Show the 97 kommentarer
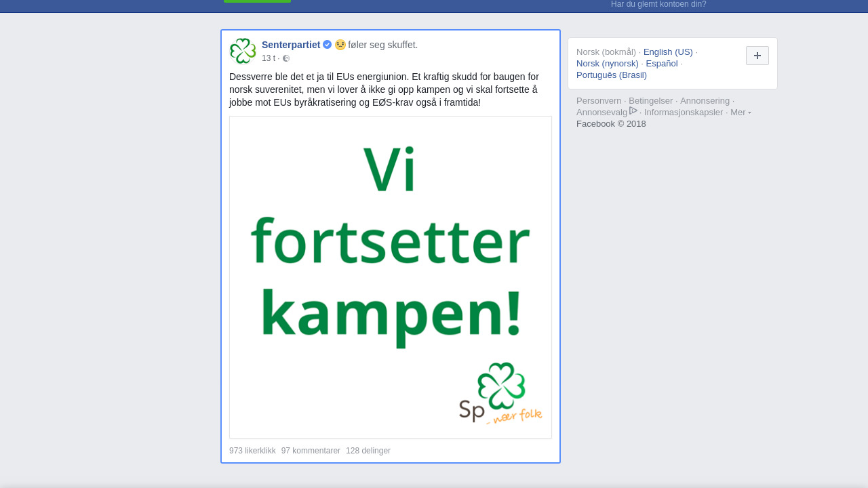 coord(311,451)
